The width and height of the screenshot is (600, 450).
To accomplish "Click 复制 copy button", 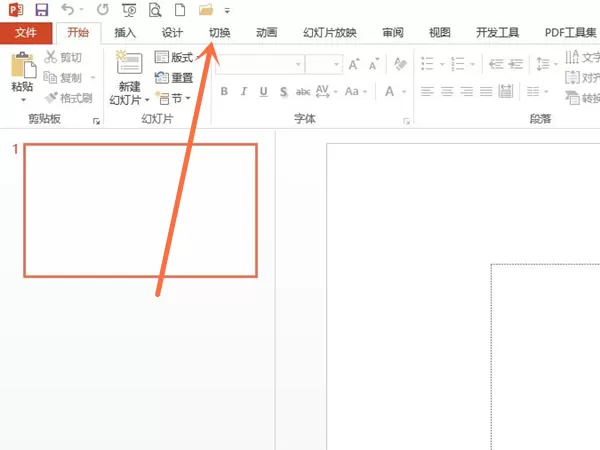I will [63, 78].
